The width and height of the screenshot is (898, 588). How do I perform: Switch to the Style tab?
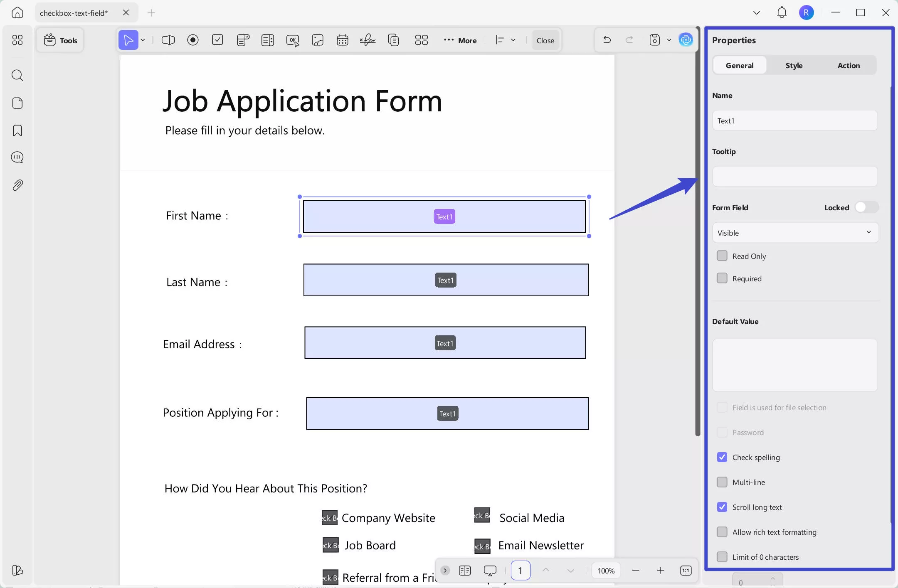click(x=794, y=65)
